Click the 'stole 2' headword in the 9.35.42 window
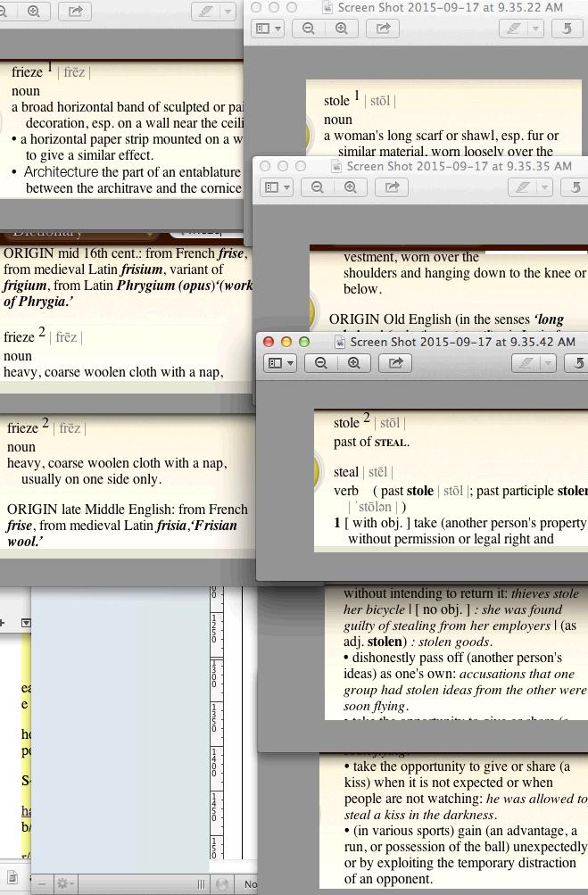The image size is (588, 895). tap(352, 421)
